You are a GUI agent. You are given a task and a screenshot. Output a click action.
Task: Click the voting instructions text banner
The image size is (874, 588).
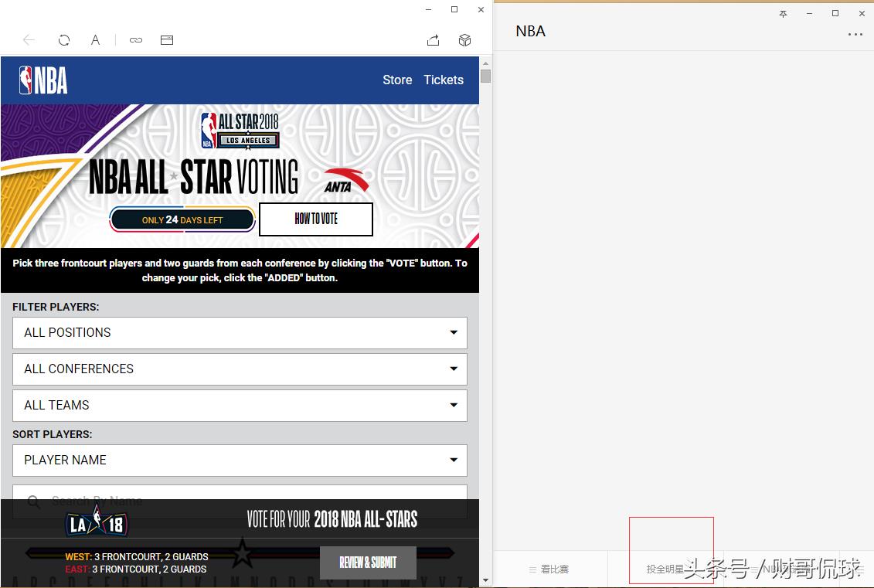(x=240, y=270)
